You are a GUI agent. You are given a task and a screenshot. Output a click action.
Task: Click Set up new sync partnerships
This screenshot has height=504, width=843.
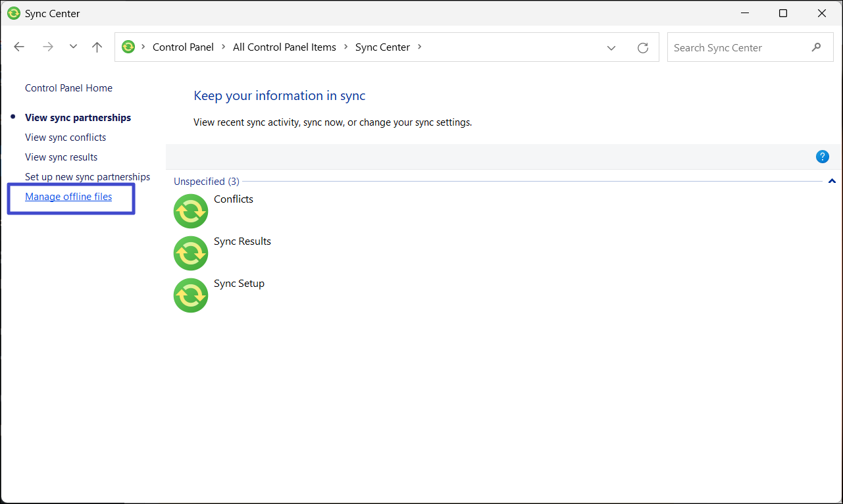point(88,177)
